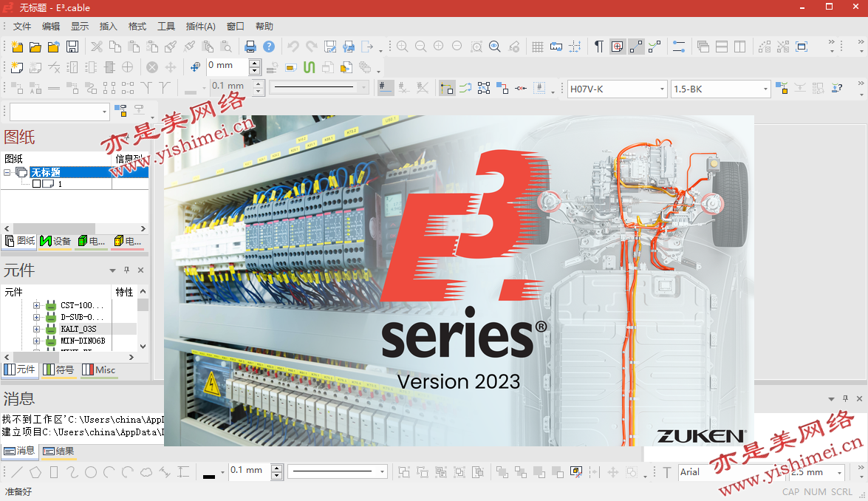The height and width of the screenshot is (501, 868).
Task: Click the tile windows horizontally icon
Action: [x=721, y=47]
